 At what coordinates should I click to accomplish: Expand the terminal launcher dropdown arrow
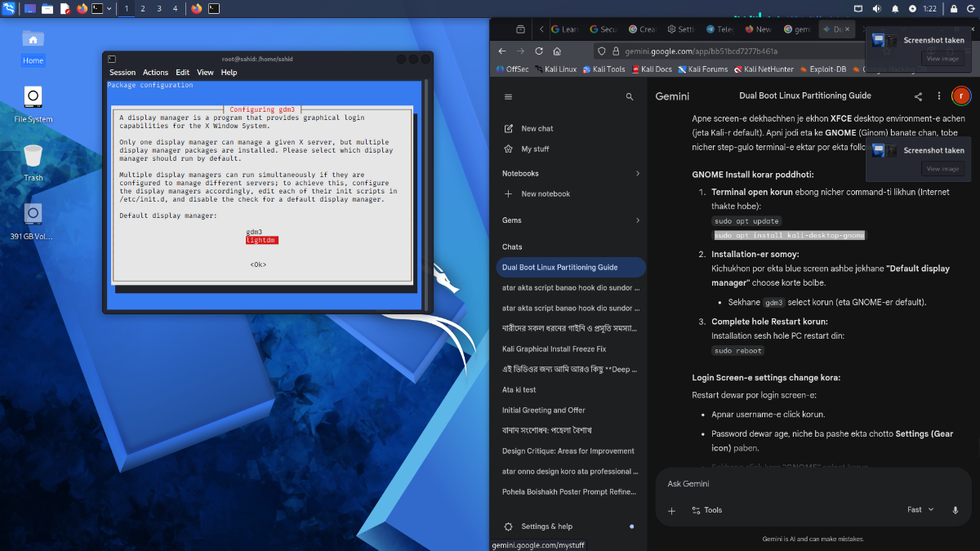(x=109, y=8)
